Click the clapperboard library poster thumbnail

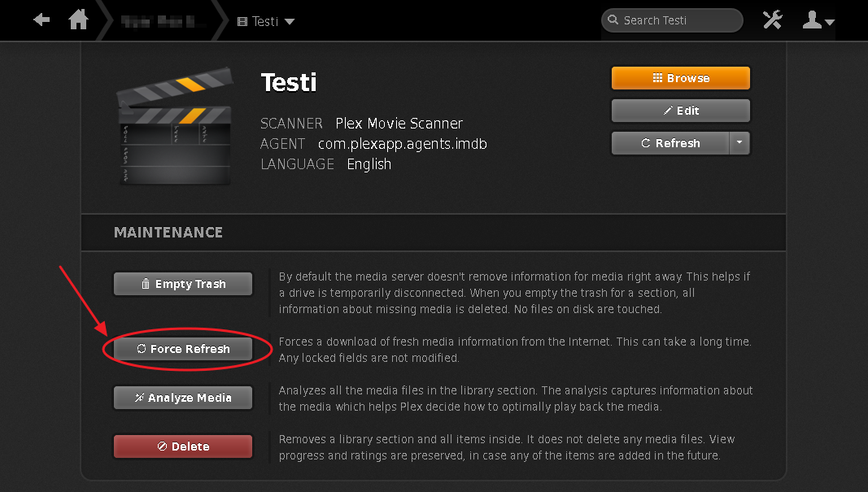174,125
